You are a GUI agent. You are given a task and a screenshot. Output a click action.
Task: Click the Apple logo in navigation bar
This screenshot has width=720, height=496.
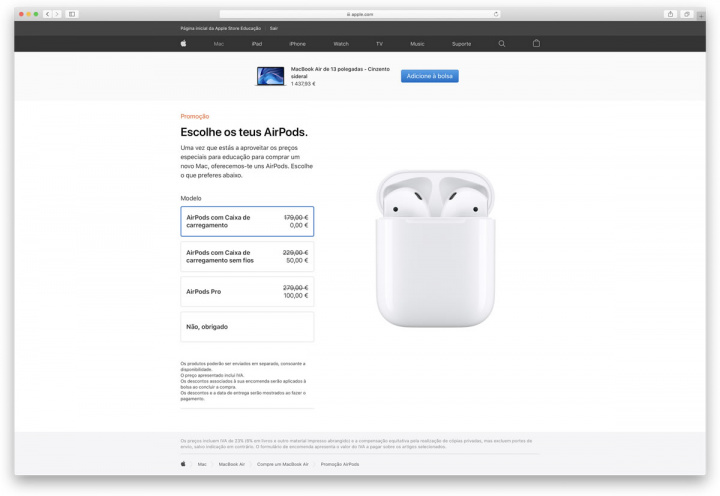[x=183, y=44]
